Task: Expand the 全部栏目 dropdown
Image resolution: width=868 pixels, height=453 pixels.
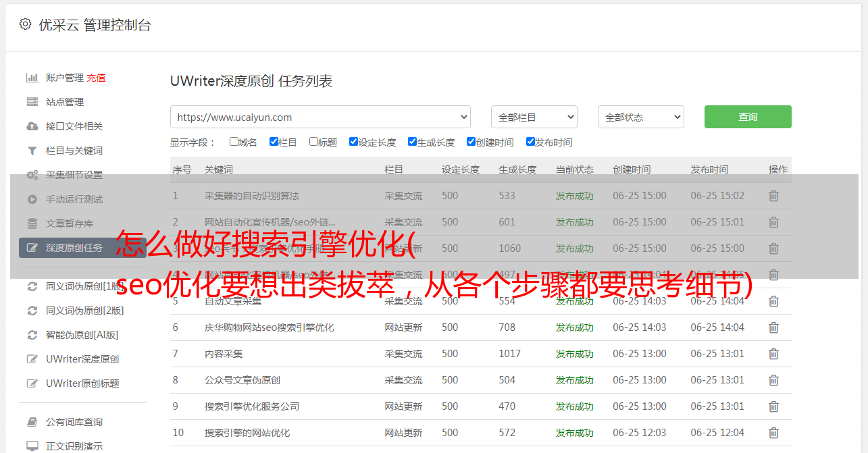Action: point(534,117)
